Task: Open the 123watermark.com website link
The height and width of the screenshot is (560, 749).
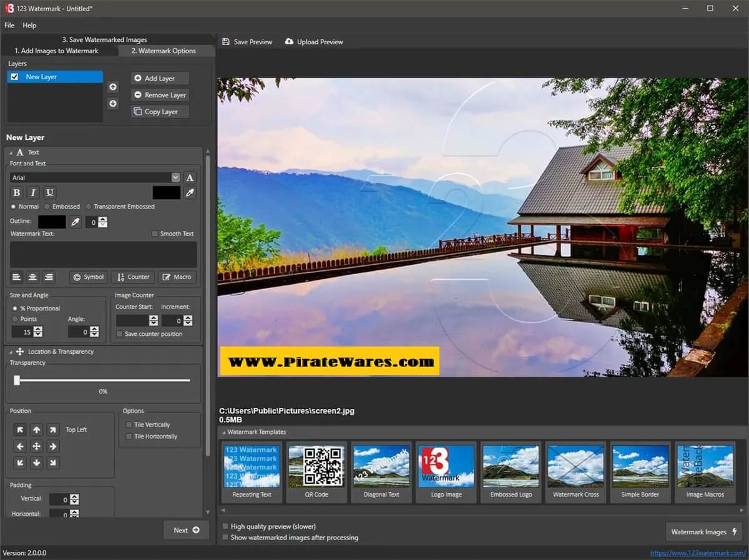Action: tap(697, 553)
